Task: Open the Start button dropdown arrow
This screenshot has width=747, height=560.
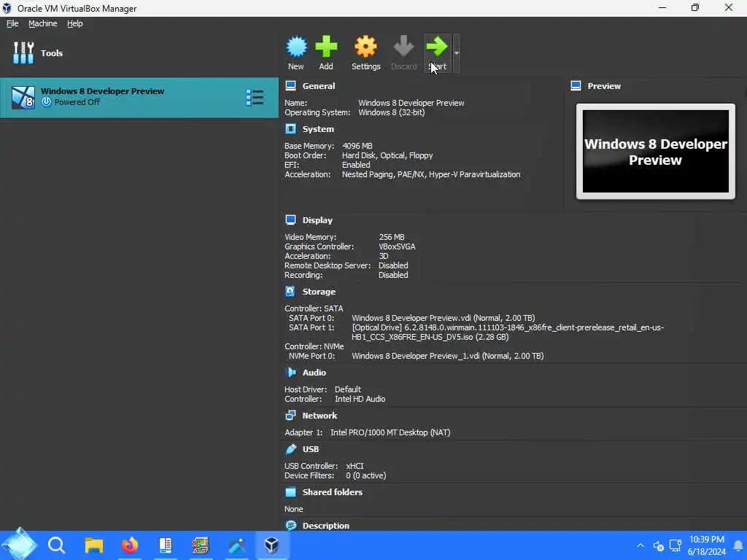Action: tap(457, 53)
